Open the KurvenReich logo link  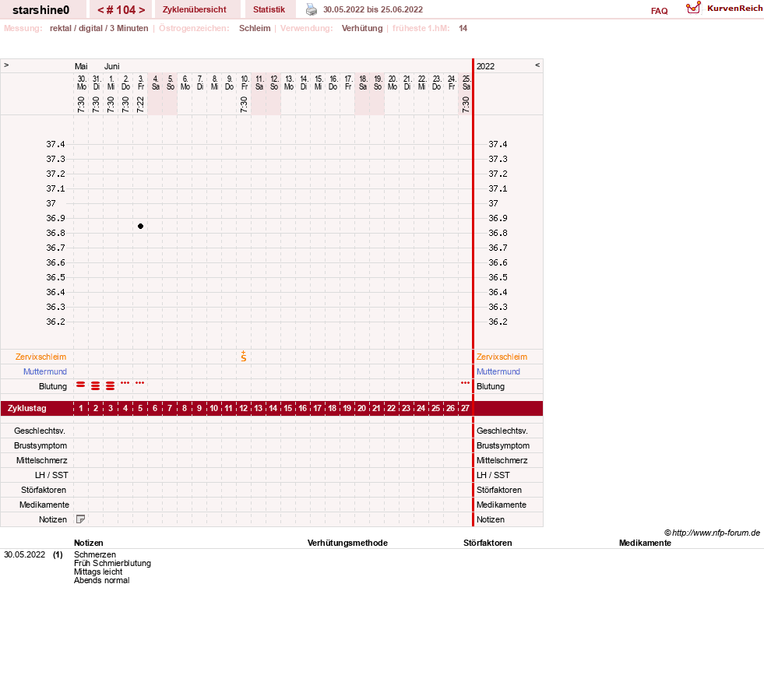[724, 9]
